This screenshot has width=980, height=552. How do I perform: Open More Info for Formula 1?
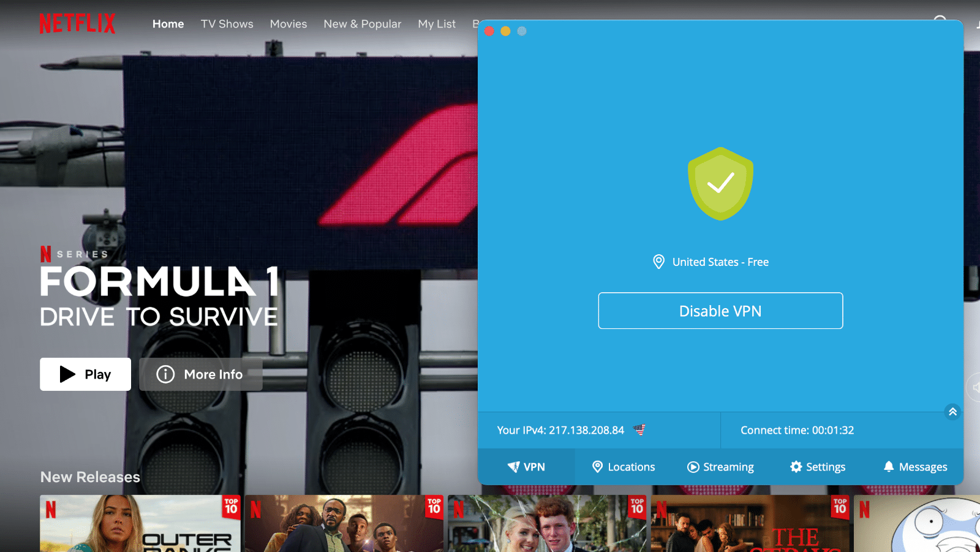pos(201,374)
